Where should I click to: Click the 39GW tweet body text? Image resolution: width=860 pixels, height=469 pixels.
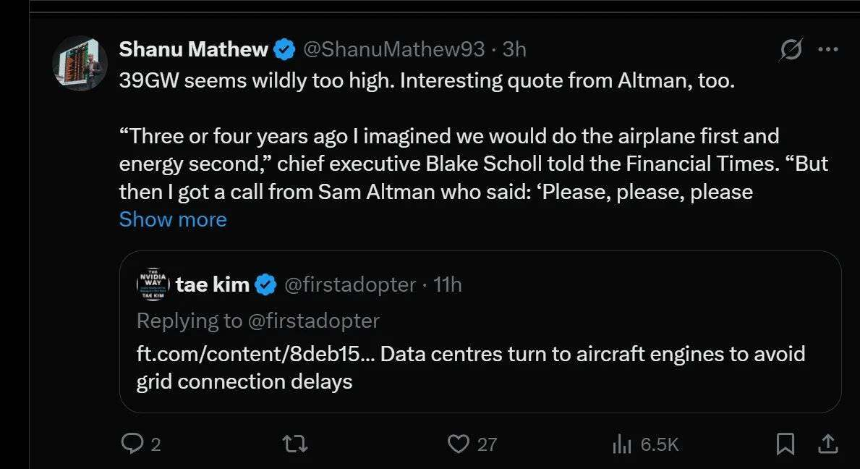coord(427,81)
